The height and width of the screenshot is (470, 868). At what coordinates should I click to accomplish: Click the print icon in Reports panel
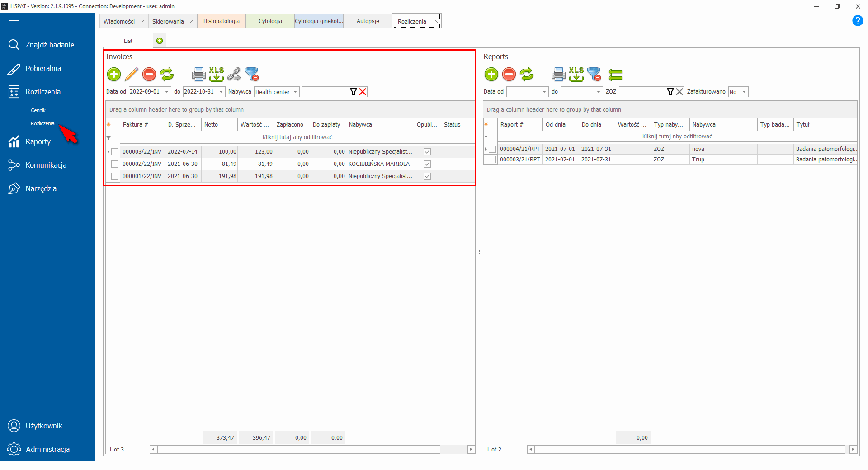558,74
